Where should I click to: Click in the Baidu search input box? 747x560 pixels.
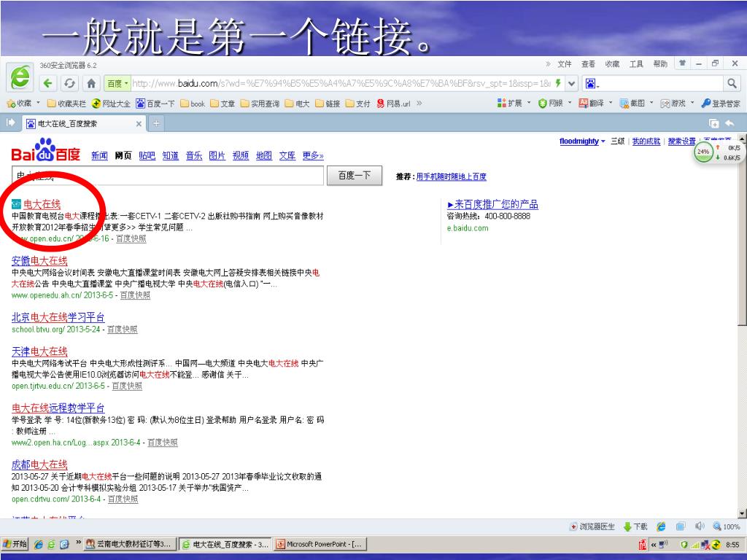168,176
